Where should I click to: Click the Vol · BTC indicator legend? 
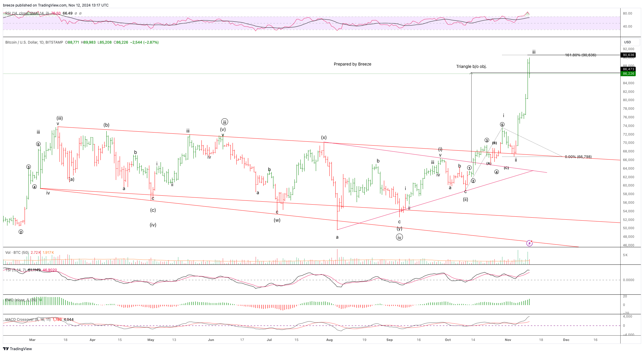17,253
